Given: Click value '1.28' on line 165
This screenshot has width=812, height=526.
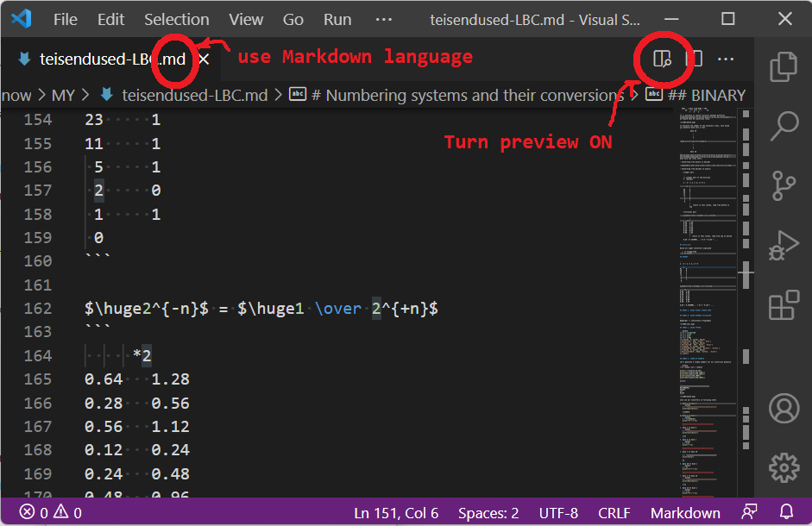Looking at the screenshot, I should pos(170,379).
